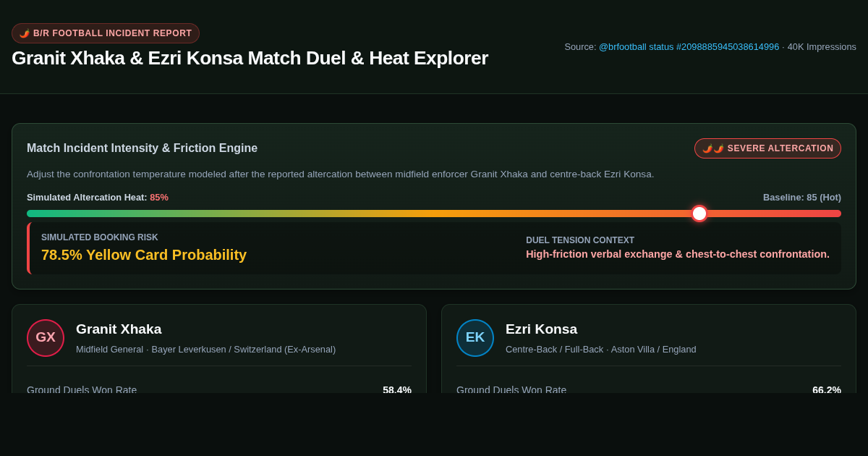Click the confrontation temperature description paragraph
868x456 pixels.
pyautogui.click(x=341, y=174)
